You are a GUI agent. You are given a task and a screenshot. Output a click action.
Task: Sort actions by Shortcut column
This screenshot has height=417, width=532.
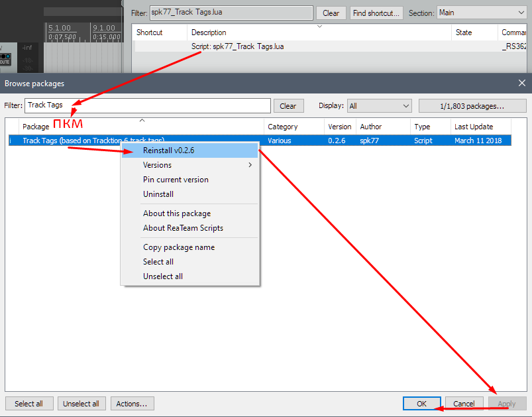point(160,32)
